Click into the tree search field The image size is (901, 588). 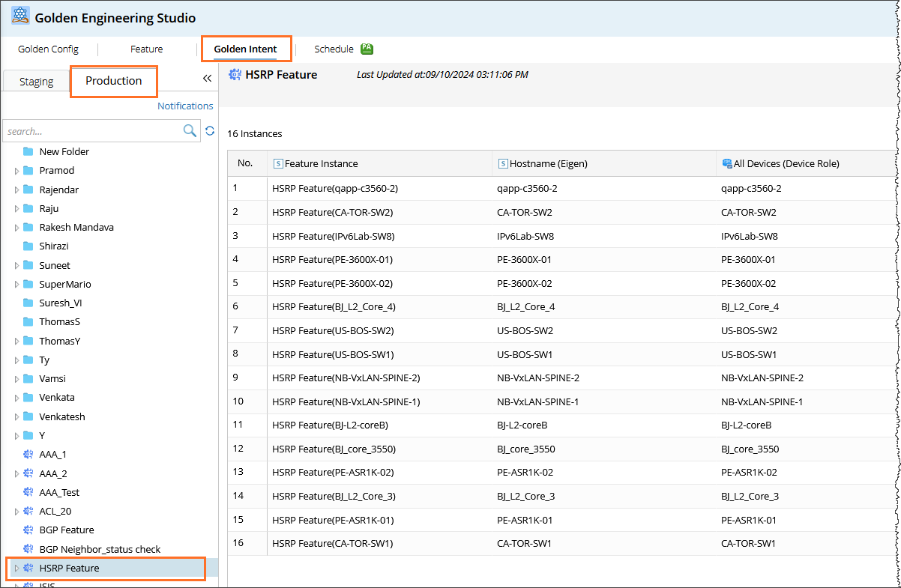tap(90, 131)
